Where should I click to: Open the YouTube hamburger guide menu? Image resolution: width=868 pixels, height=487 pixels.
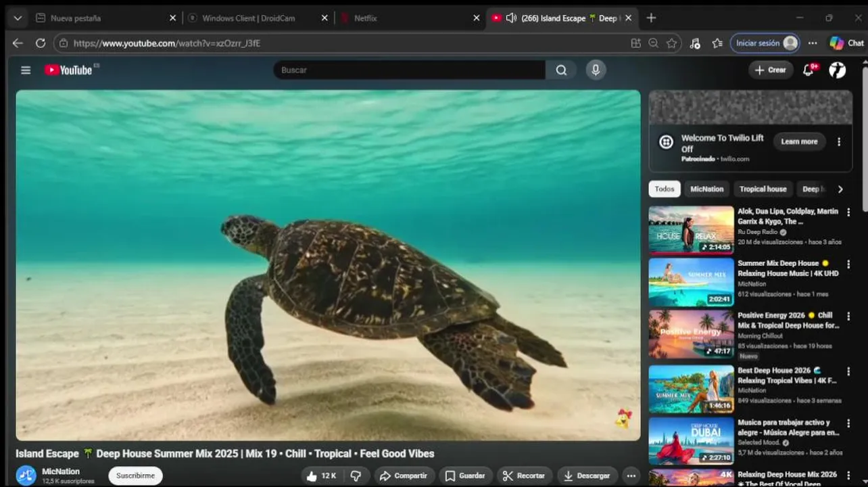tap(26, 70)
